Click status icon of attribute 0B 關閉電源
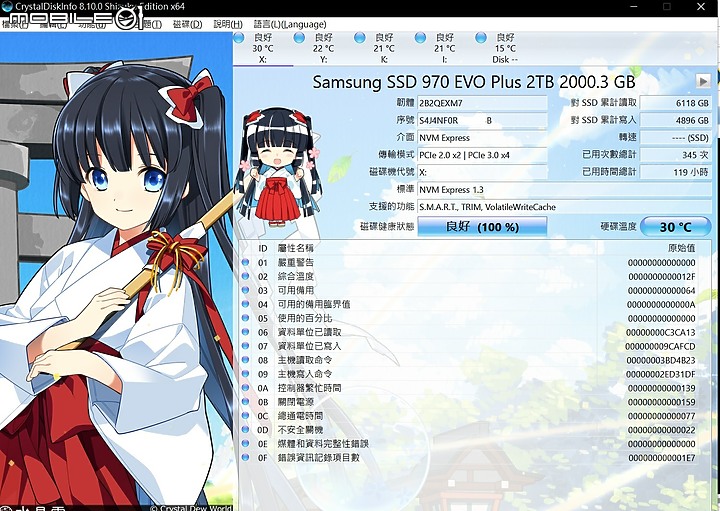The image size is (720, 511). click(245, 401)
